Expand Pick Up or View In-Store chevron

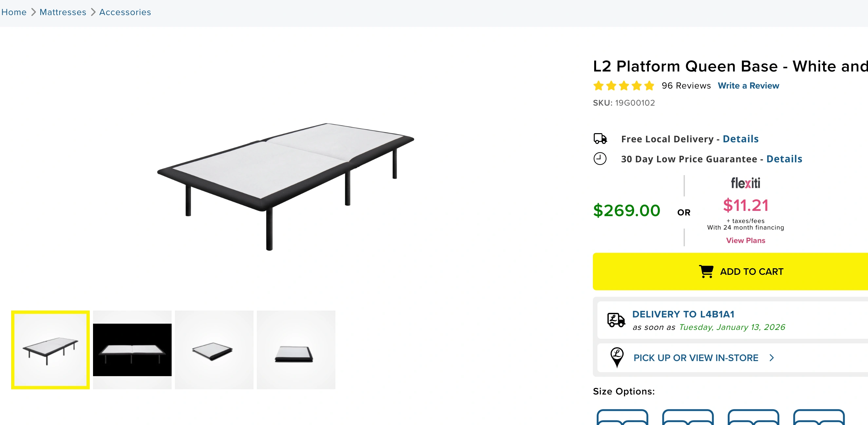[x=772, y=357]
